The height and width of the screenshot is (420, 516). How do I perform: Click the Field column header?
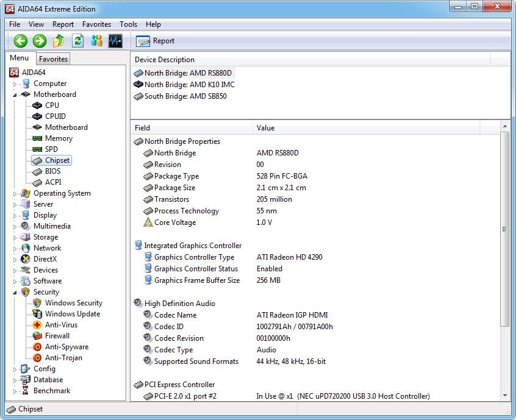[192, 128]
